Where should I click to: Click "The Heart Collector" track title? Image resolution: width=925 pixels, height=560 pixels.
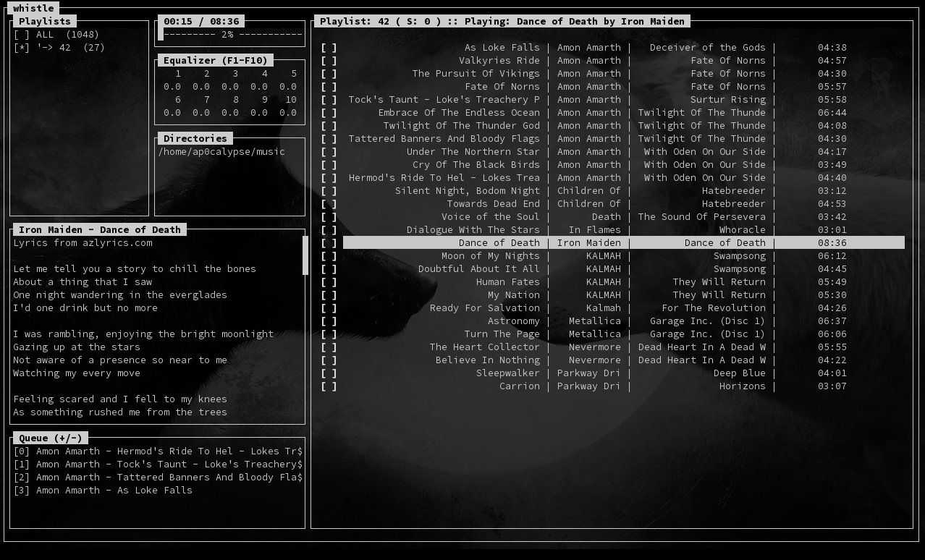485,347
